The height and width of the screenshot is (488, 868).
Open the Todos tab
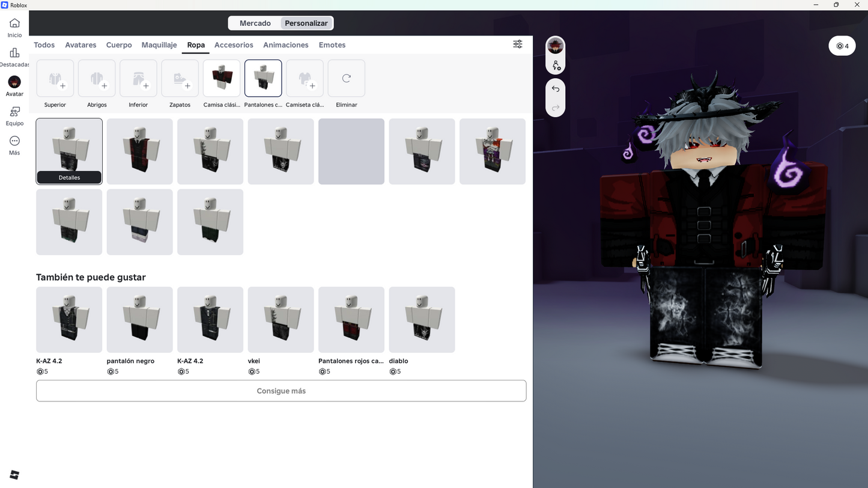[44, 45]
